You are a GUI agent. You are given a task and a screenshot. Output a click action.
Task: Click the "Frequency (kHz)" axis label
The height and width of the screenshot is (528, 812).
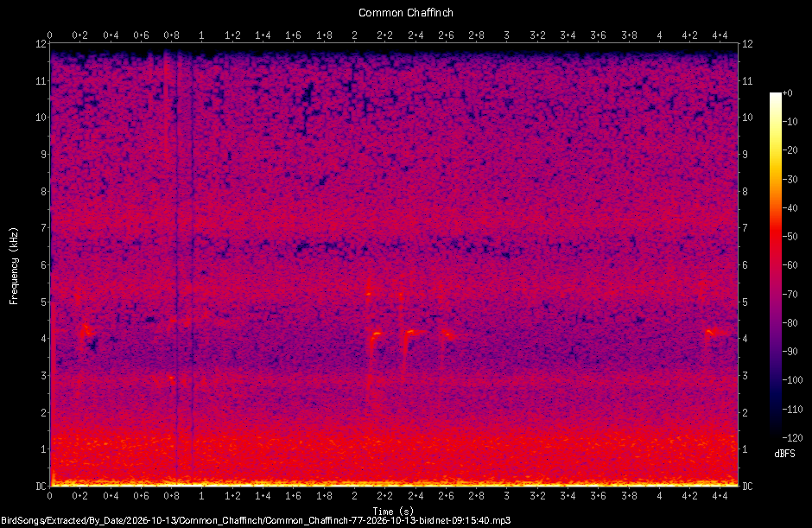tap(14, 266)
